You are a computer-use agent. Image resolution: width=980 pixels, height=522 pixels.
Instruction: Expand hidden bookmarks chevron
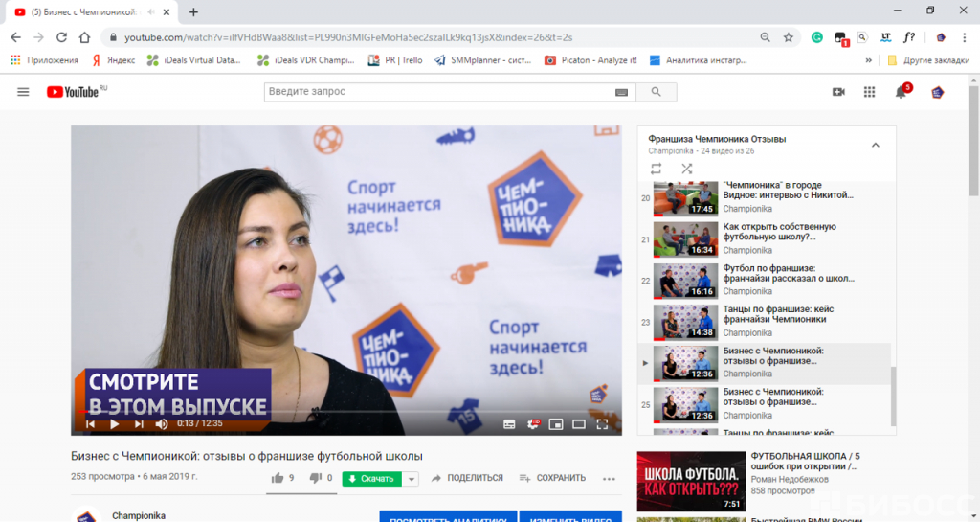click(868, 60)
